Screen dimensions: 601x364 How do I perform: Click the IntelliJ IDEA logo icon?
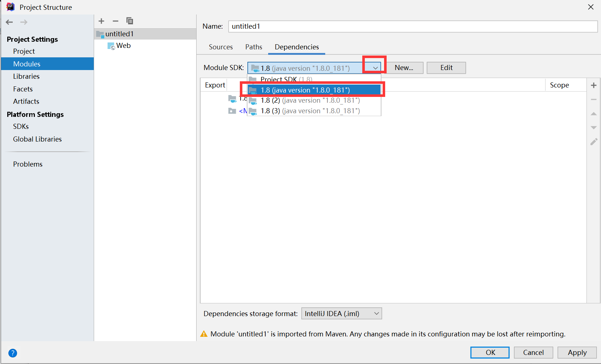11,7
